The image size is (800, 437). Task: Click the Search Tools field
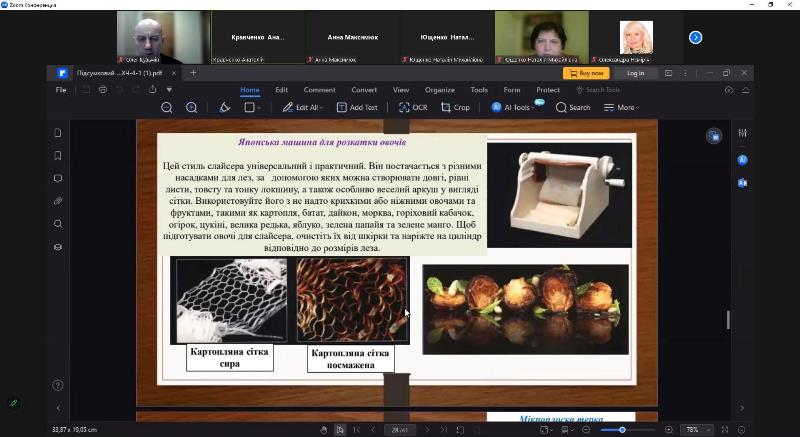coord(598,90)
